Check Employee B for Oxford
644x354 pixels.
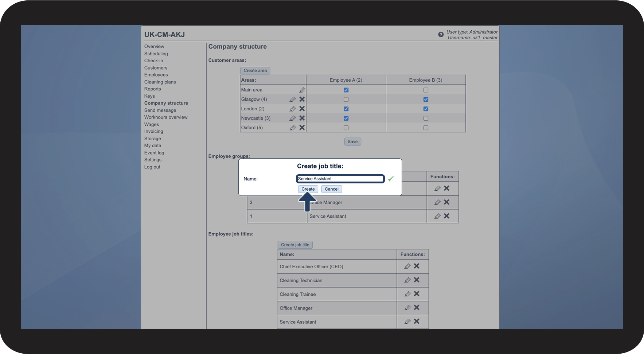click(x=426, y=128)
